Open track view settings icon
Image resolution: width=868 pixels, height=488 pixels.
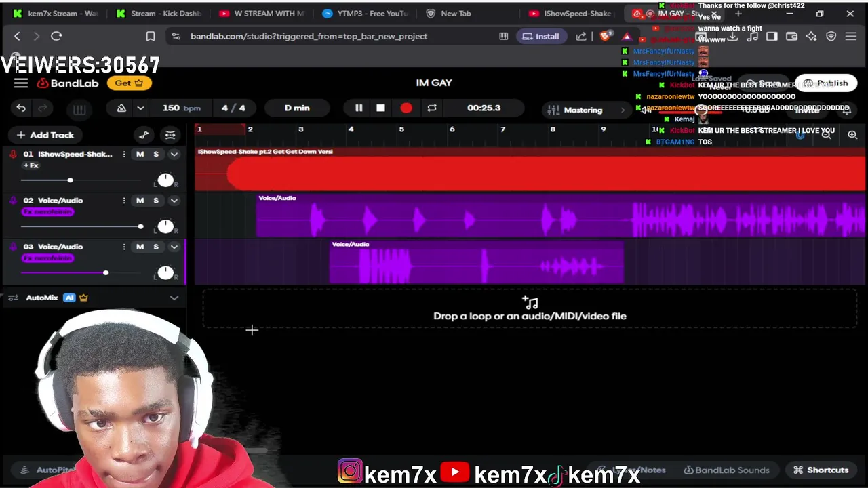click(x=170, y=135)
